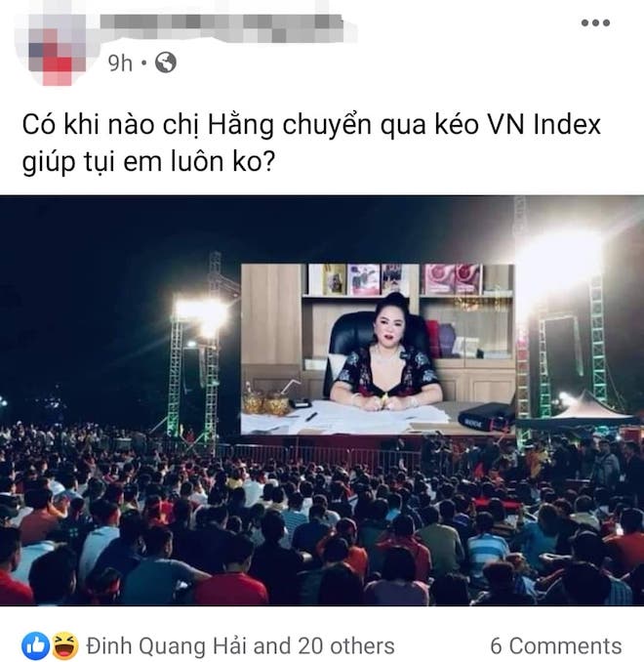Click the name Đinh Quang Hải
The width and height of the screenshot is (644, 662).
tap(167, 646)
